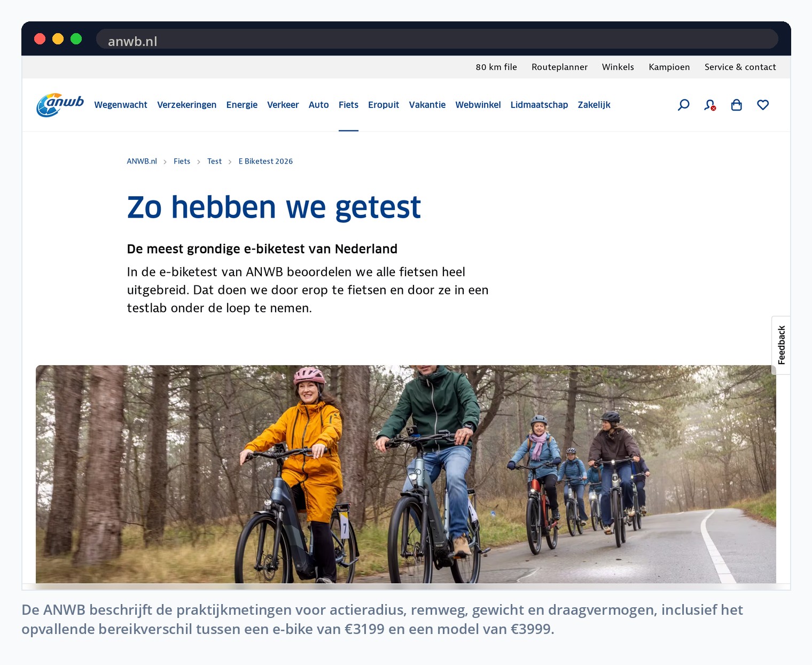This screenshot has width=812, height=665.
Task: Open the Routeplanner link
Action: pyautogui.click(x=559, y=67)
